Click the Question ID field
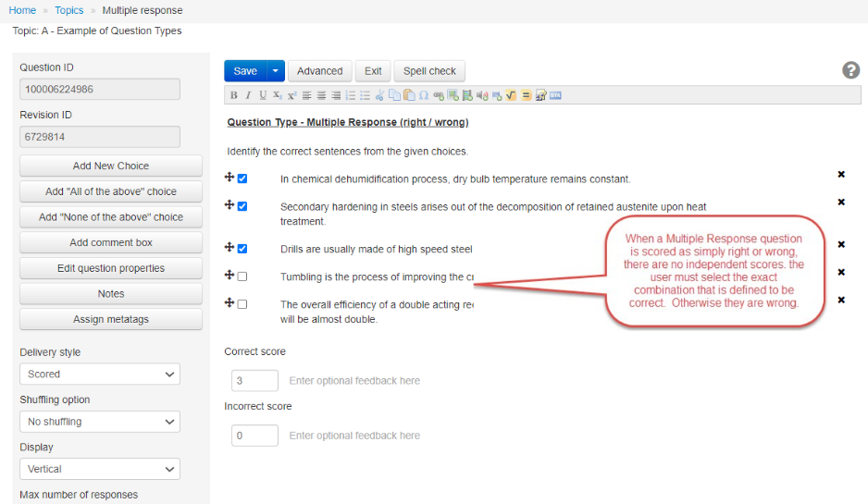This screenshot has height=504, width=868. tap(100, 89)
